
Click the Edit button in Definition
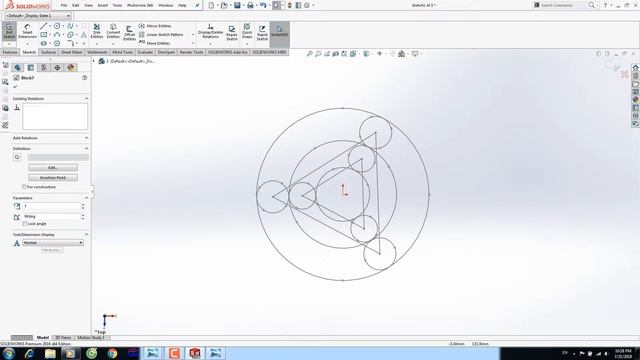(53, 168)
